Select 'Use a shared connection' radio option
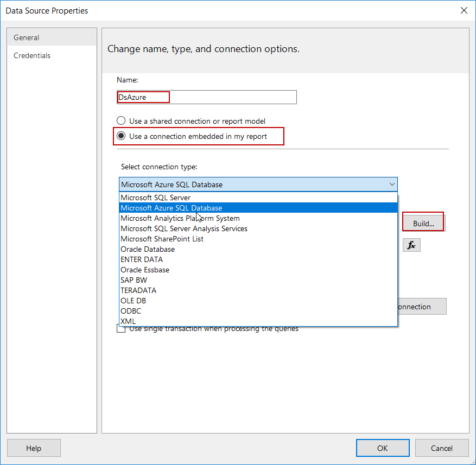Screen dimensions: 476x465 click(121, 121)
